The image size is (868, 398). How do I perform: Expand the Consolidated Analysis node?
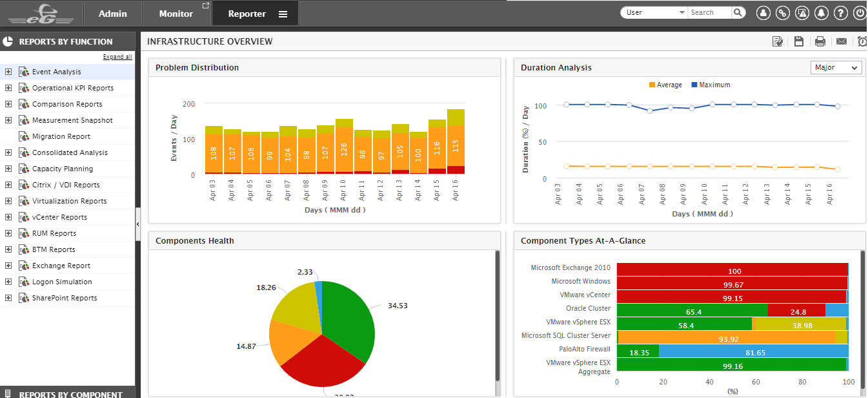click(x=8, y=152)
